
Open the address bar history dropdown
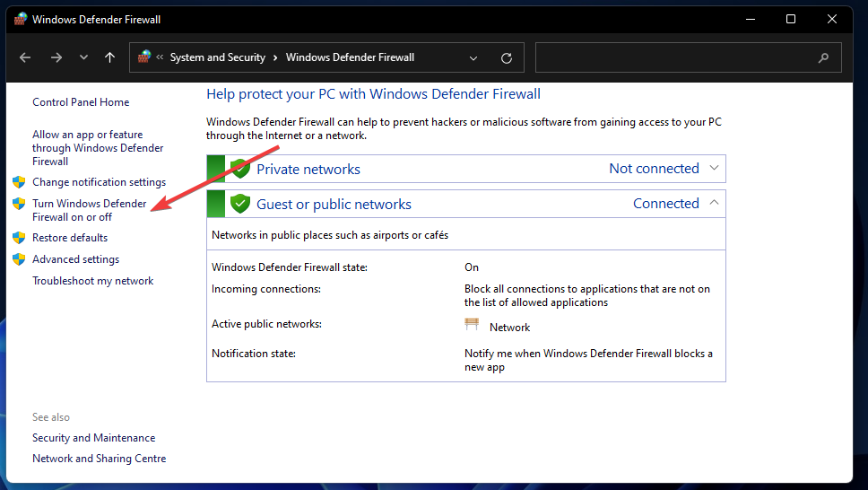[473, 57]
